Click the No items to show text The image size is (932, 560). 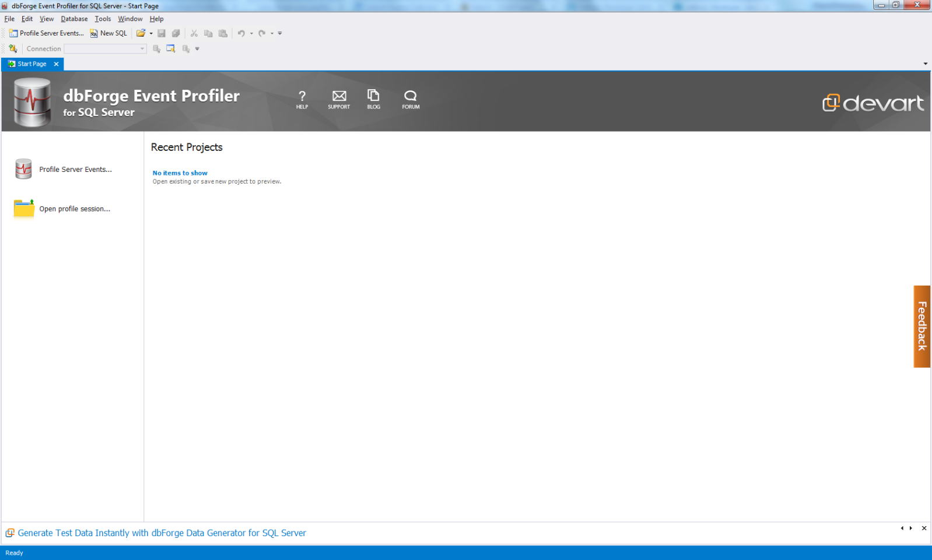tap(180, 173)
